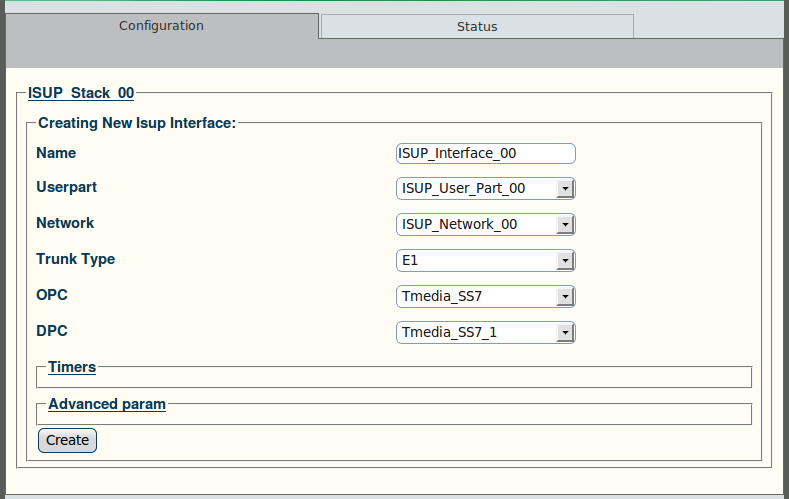Open the Userpart dropdown arrow
Viewport: 789px width, 499px height.
(x=565, y=189)
